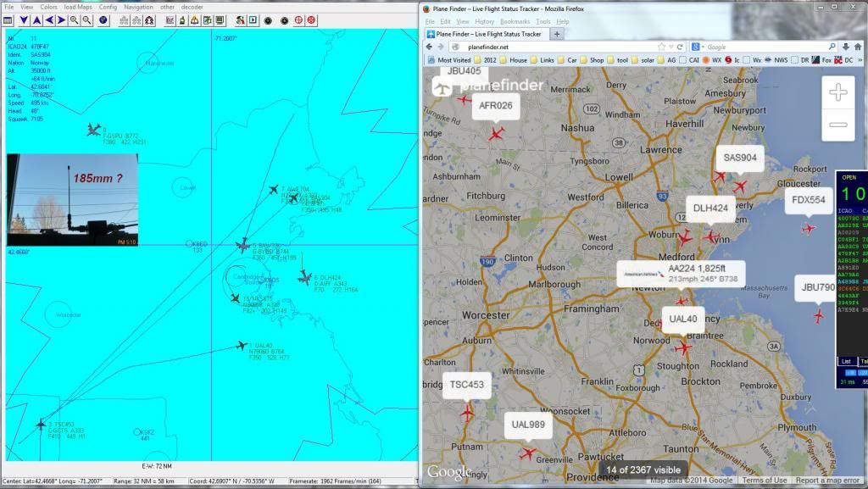Select the Plane Finder browser tab
Screen dimensions: 868x489
pos(486,34)
